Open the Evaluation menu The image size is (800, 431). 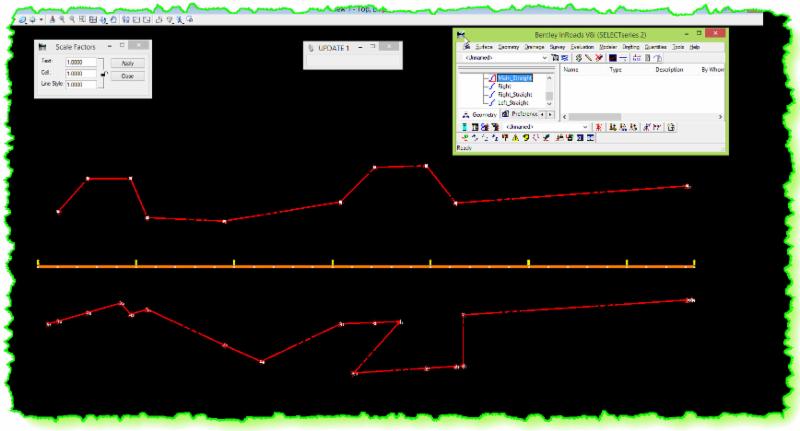coord(582,47)
